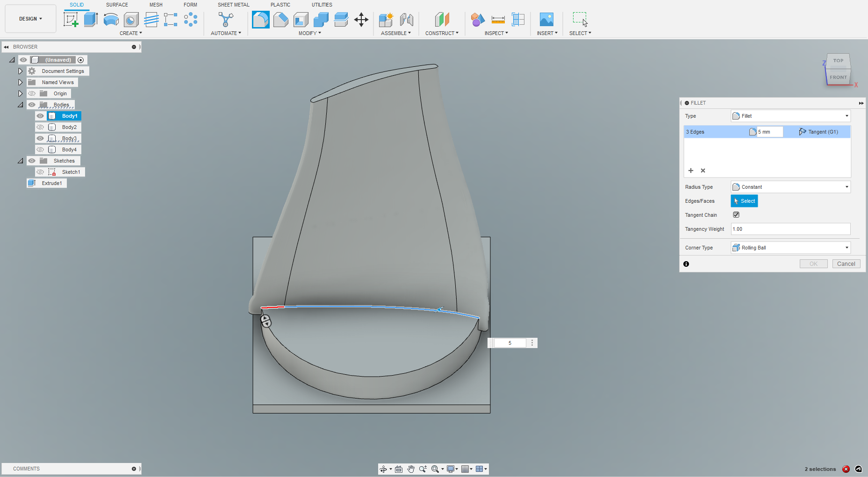Hide the Sketch1 sketch
The image size is (868, 477).
(40, 171)
